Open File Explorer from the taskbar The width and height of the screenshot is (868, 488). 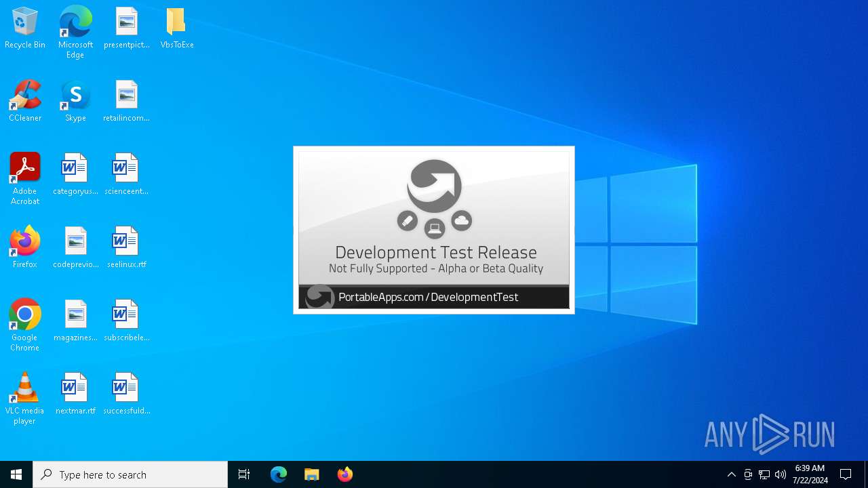[x=312, y=474]
